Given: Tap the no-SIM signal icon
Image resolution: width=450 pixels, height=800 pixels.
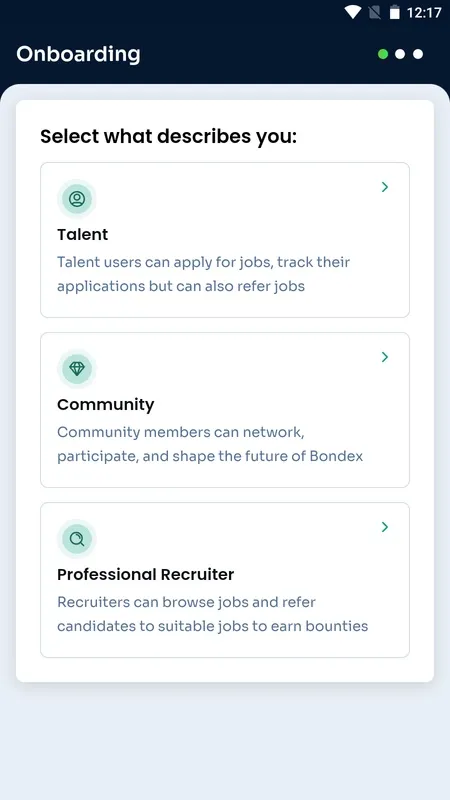Looking at the screenshot, I should 375,12.
